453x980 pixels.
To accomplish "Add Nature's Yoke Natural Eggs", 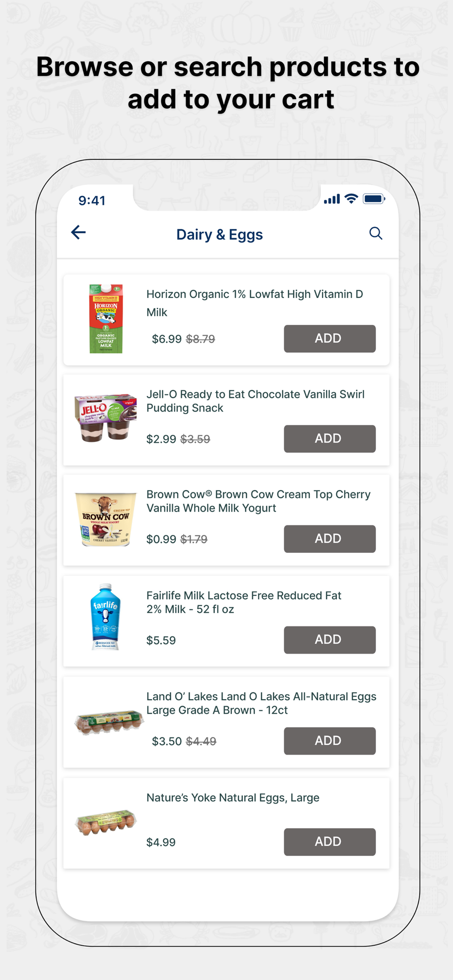I will 329,841.
